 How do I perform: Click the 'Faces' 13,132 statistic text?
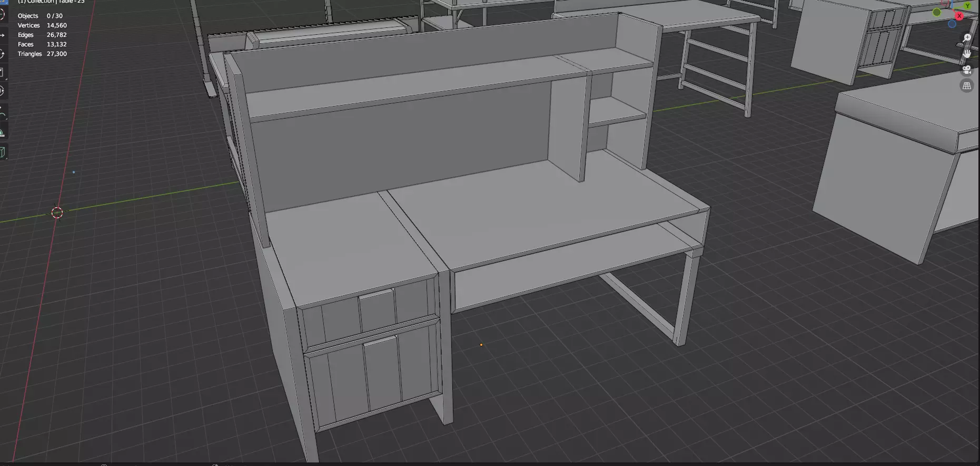coord(42,44)
